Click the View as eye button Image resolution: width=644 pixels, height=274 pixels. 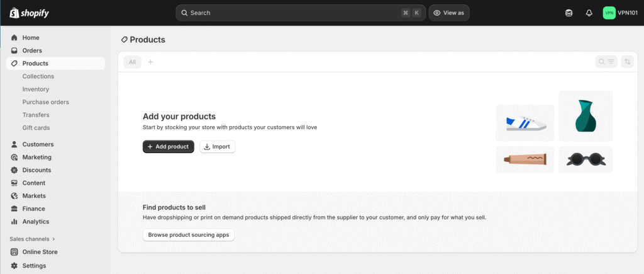[449, 13]
